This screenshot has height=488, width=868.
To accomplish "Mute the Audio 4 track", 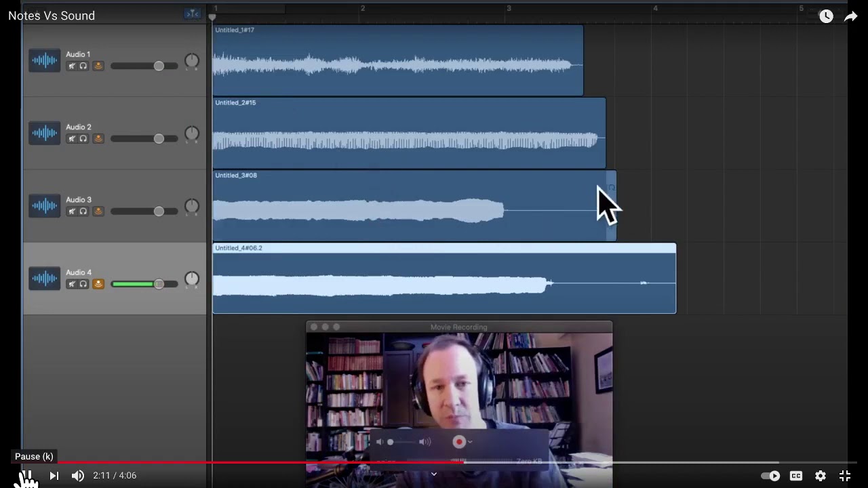I will tap(72, 283).
